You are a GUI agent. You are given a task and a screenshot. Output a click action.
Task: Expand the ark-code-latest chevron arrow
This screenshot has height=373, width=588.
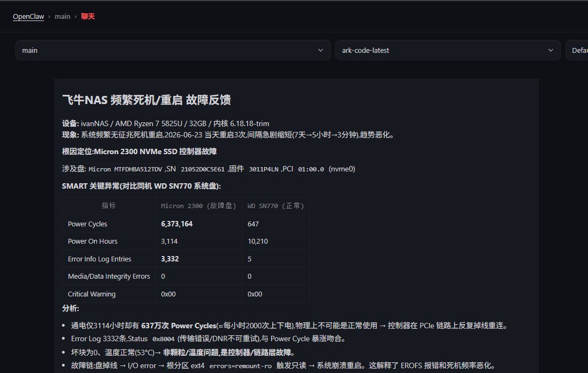point(550,50)
